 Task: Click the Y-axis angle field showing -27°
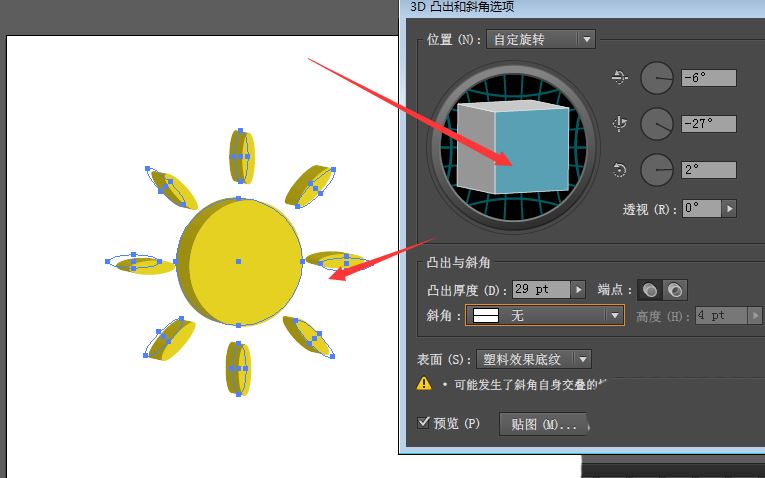pos(708,124)
